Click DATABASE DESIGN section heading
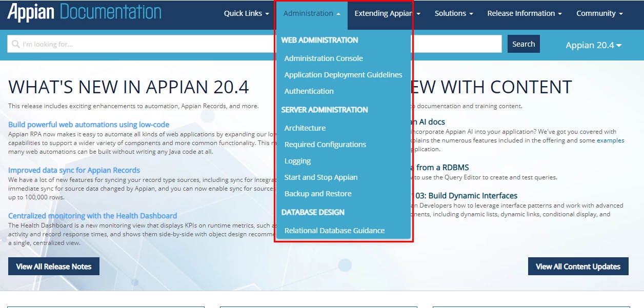Viewport: 644px width, 308px height. [x=313, y=212]
